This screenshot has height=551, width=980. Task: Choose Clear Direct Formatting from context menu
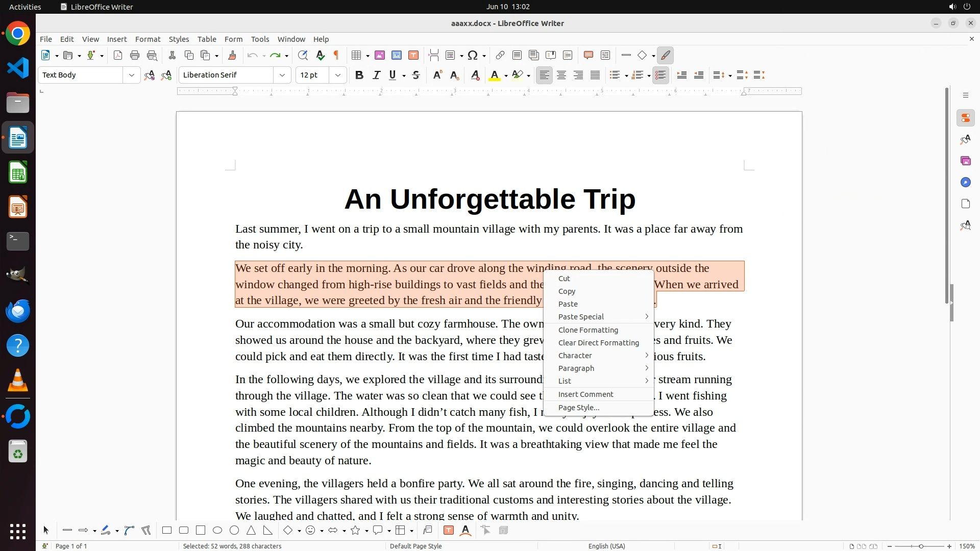point(598,343)
